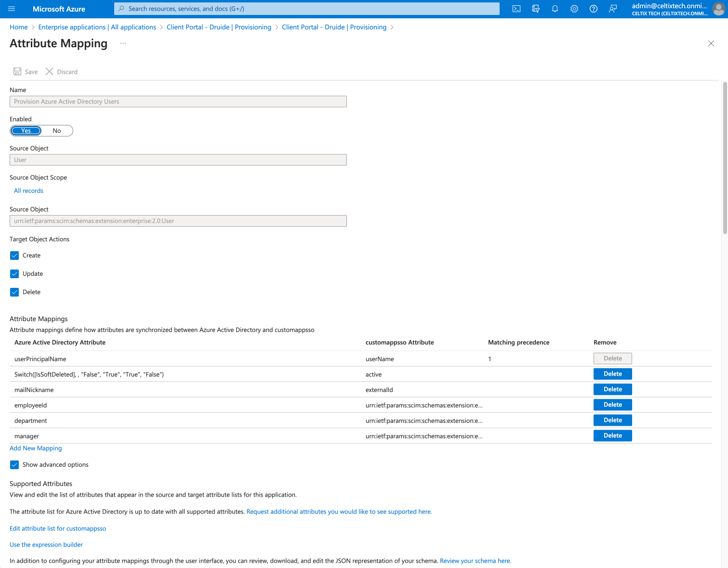Set Enabled toggle to Yes
The height and width of the screenshot is (568, 728).
coord(26,131)
